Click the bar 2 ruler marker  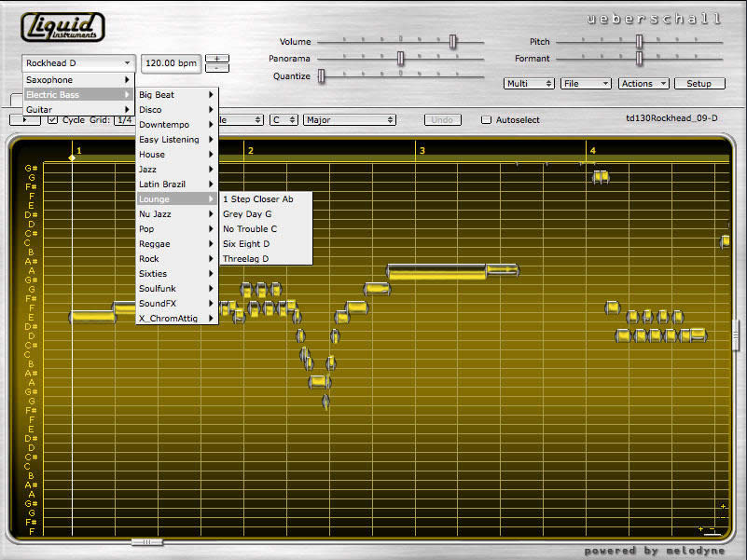(x=251, y=150)
